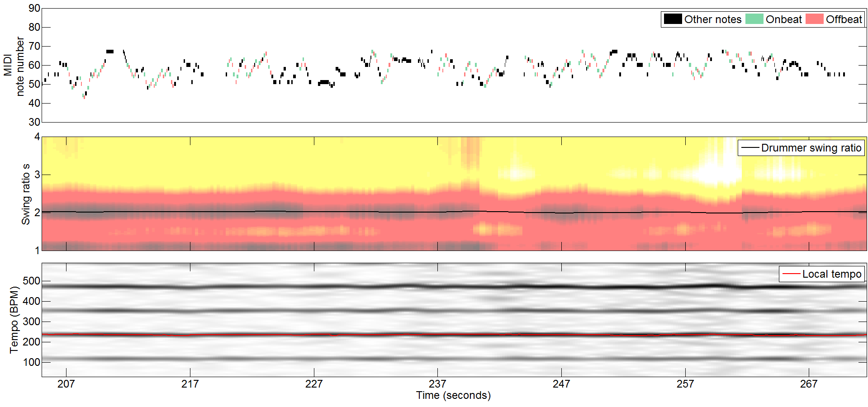This screenshot has height=407, width=868.
Task: Click the "Time (seconds)" axis title
Action: (453, 395)
